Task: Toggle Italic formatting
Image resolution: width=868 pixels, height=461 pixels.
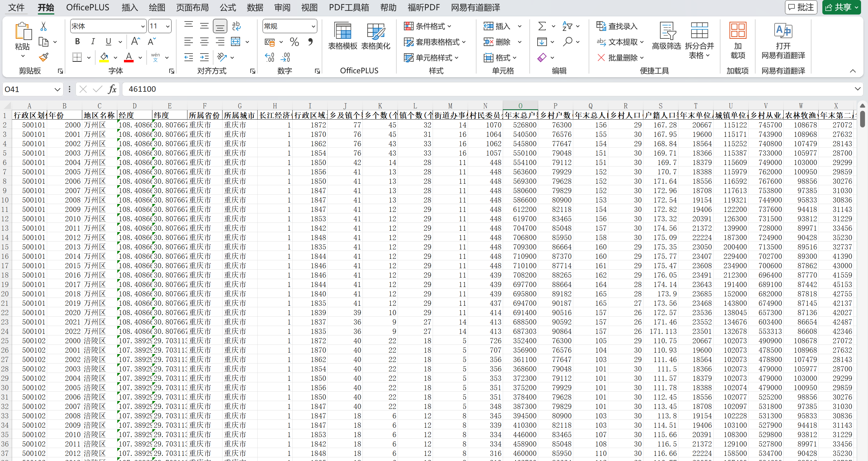Action: click(x=93, y=42)
